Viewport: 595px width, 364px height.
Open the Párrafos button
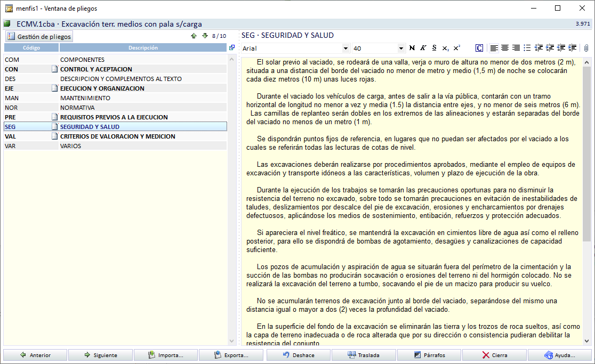click(429, 355)
